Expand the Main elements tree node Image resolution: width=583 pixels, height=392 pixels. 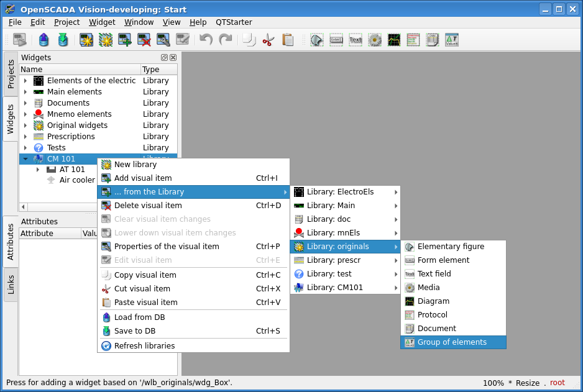25,92
